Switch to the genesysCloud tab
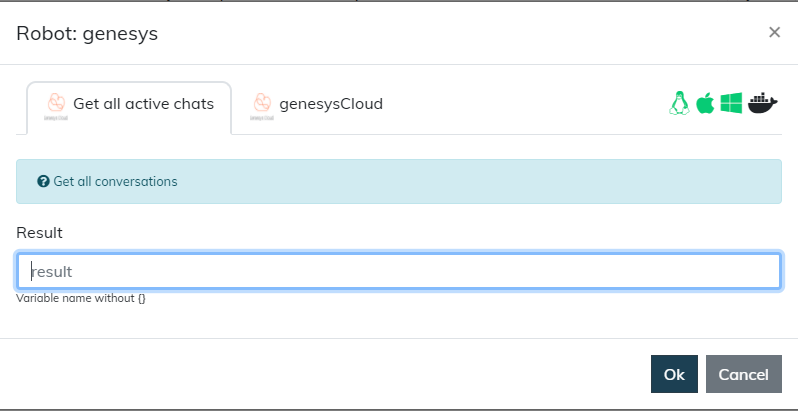 [317, 104]
